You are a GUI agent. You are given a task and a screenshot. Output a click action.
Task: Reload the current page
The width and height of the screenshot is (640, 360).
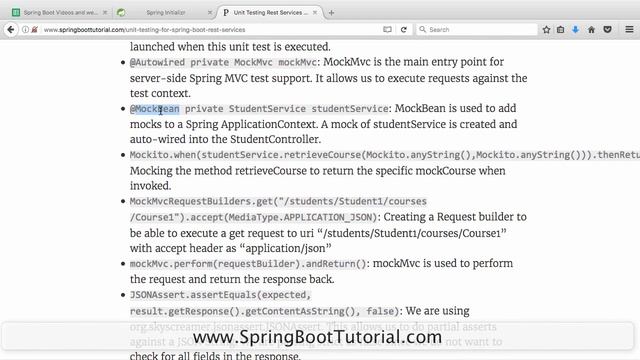(404, 29)
